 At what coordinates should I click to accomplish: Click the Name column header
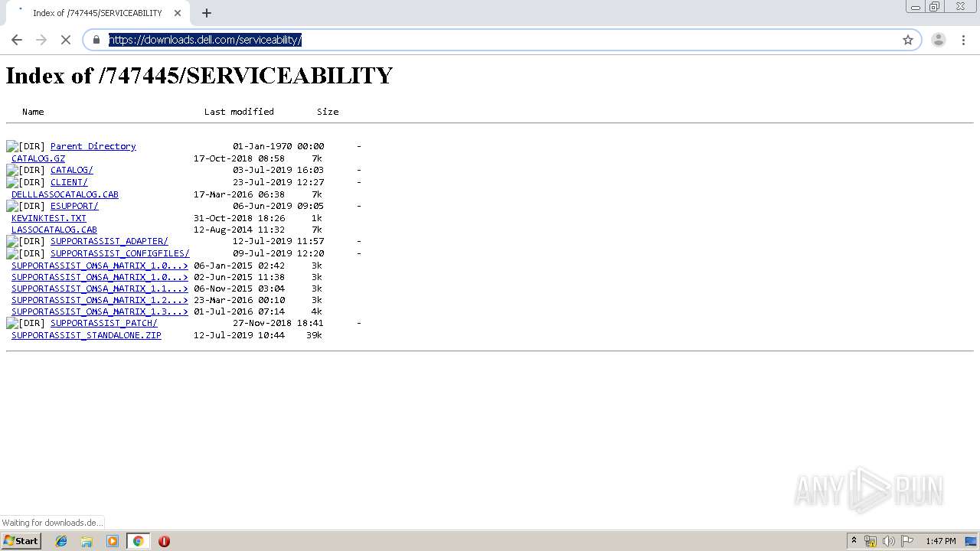pos(33,112)
